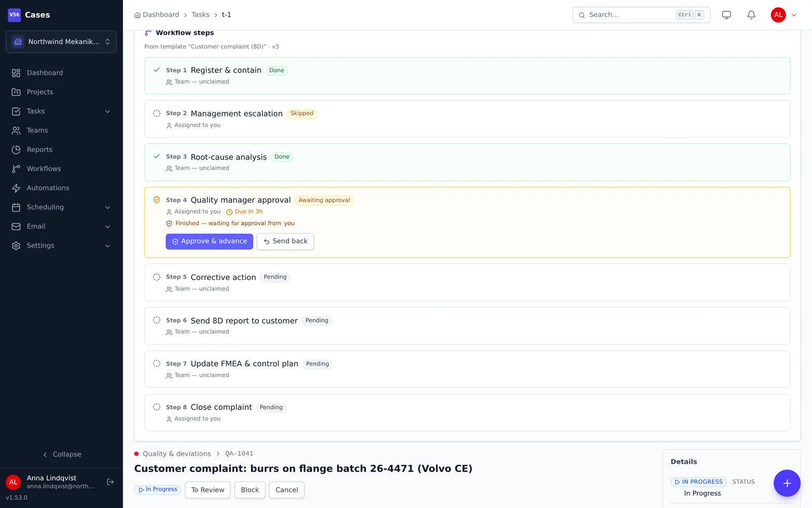
Task: Click Step 4 shield status icon
Action: [157, 200]
